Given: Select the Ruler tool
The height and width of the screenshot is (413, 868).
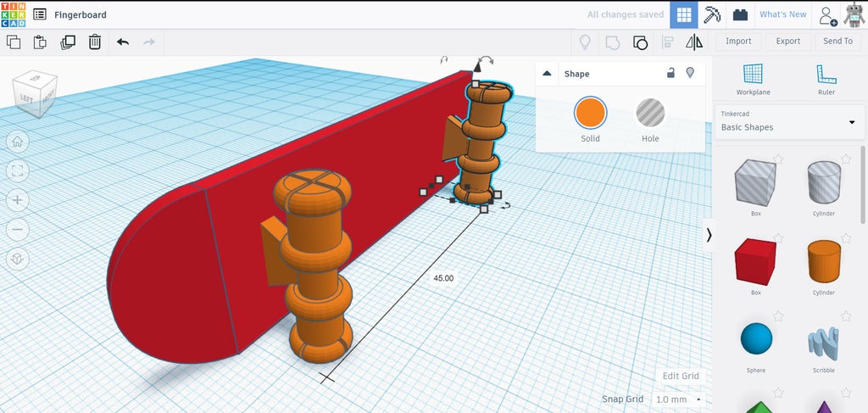Looking at the screenshot, I should [x=826, y=79].
